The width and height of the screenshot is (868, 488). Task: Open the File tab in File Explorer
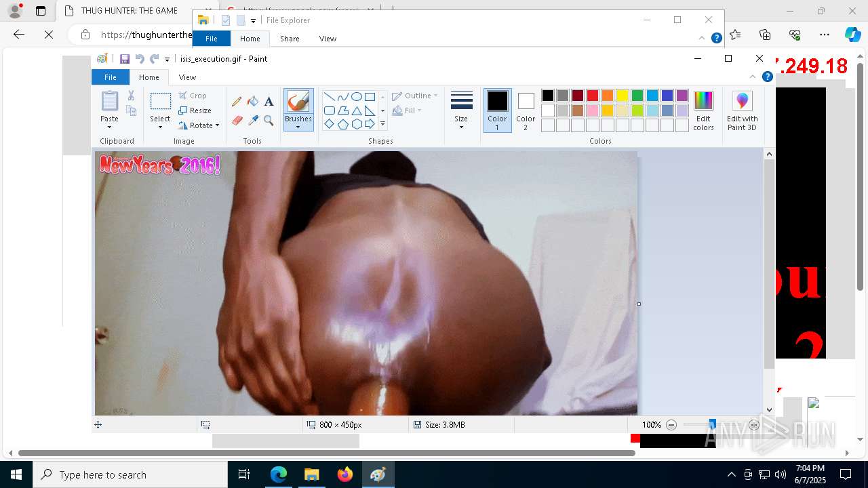[x=212, y=39]
